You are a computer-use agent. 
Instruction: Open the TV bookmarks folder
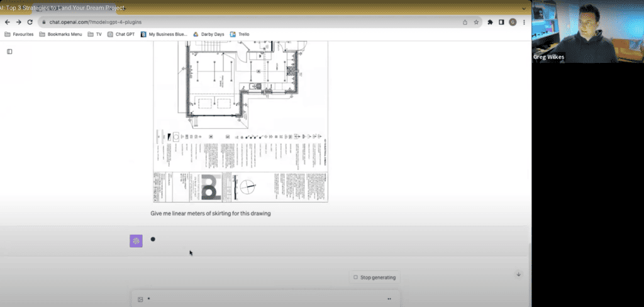(94, 34)
